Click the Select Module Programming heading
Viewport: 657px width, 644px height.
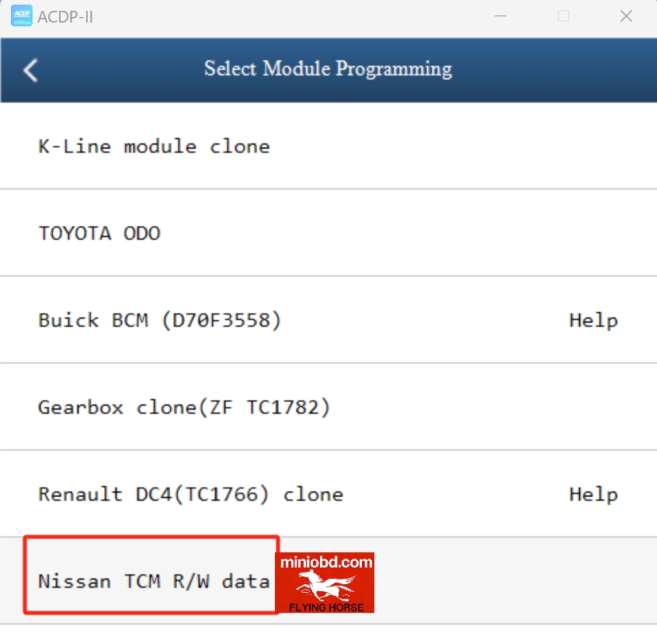tap(328, 69)
